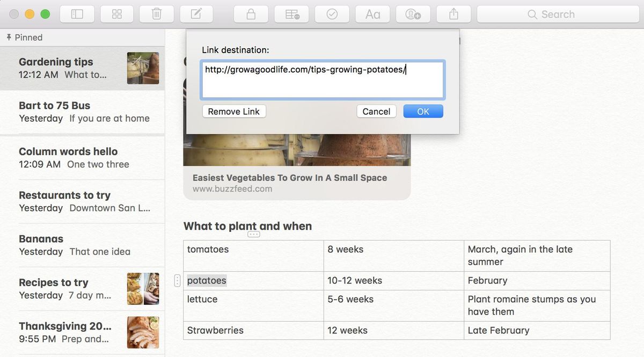Lock the note using padlock icon
The height and width of the screenshot is (357, 644).
coord(251,14)
